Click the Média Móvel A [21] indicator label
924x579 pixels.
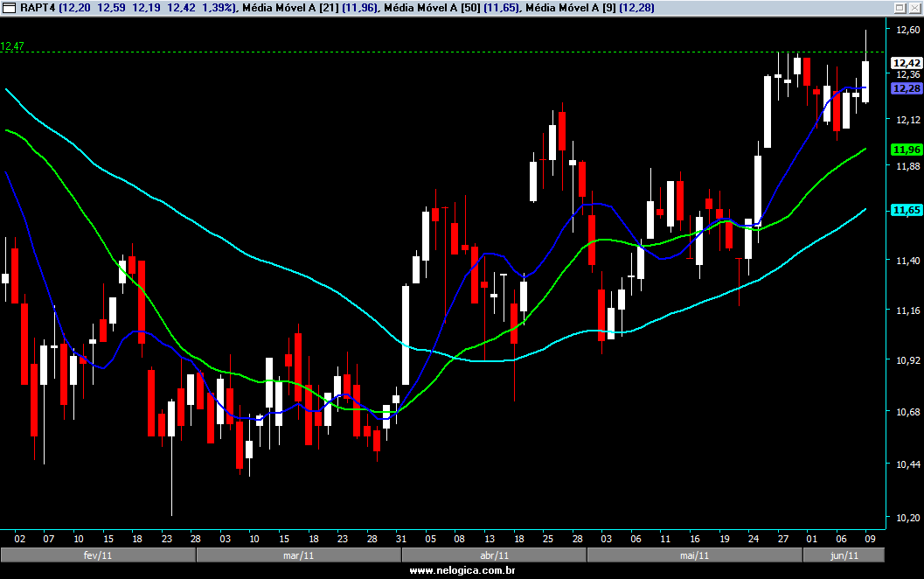(290, 8)
